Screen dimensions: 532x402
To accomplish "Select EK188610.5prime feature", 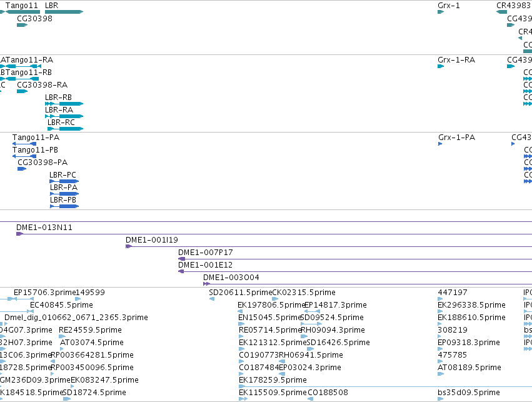I will (440, 324).
